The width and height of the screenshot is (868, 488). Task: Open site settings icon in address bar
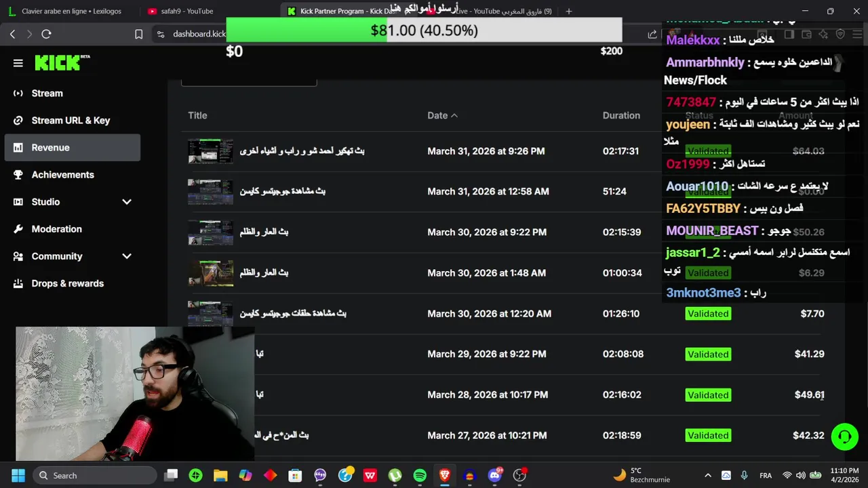(x=160, y=34)
